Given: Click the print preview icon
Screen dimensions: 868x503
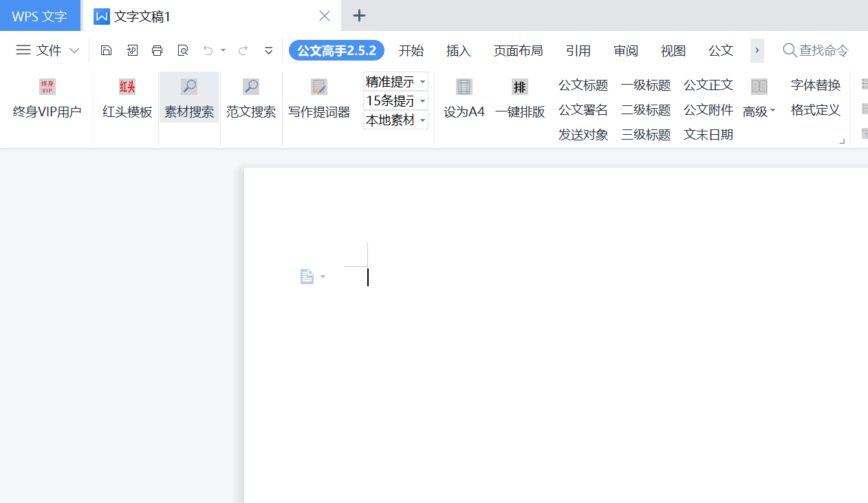Looking at the screenshot, I should pyautogui.click(x=182, y=50).
